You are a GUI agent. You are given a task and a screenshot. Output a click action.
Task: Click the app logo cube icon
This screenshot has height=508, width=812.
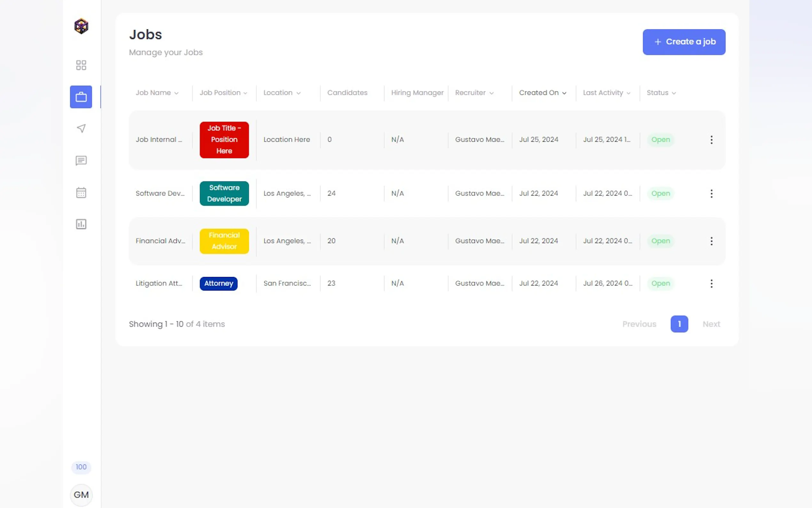tap(81, 26)
